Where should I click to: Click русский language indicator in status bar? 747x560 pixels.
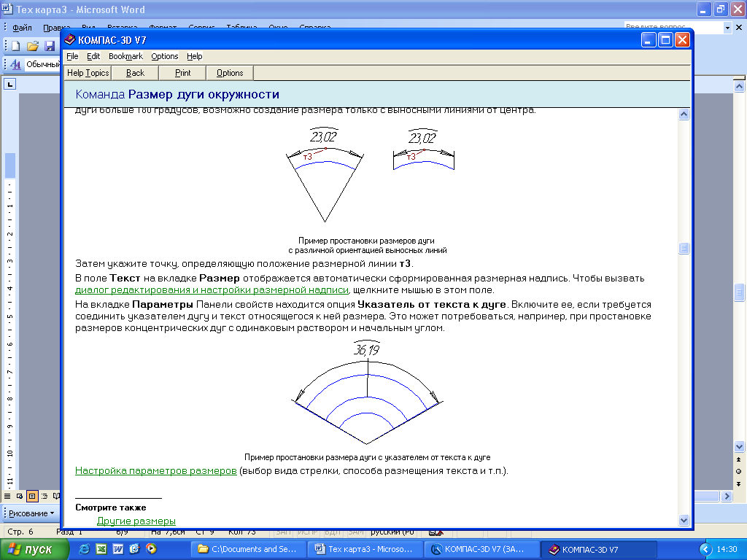(392, 532)
